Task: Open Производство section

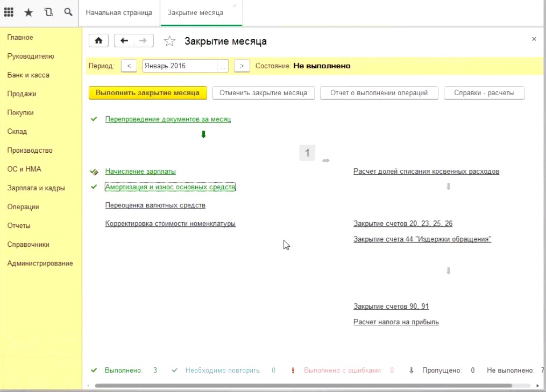Action: [x=30, y=151]
